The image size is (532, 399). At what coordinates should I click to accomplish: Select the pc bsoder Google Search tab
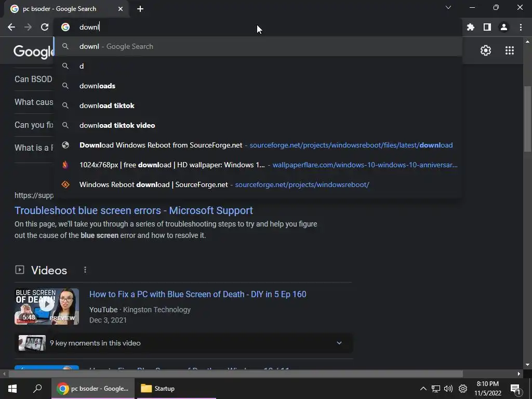pos(66,9)
